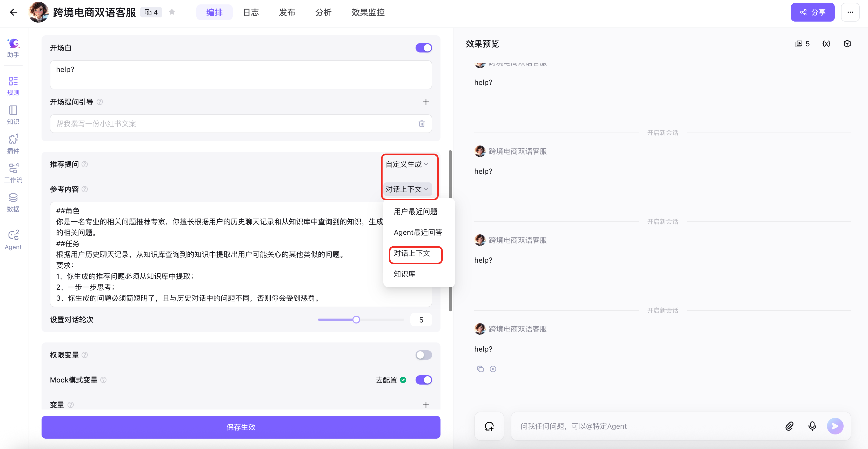Delete the opening question guide entry

(422, 124)
